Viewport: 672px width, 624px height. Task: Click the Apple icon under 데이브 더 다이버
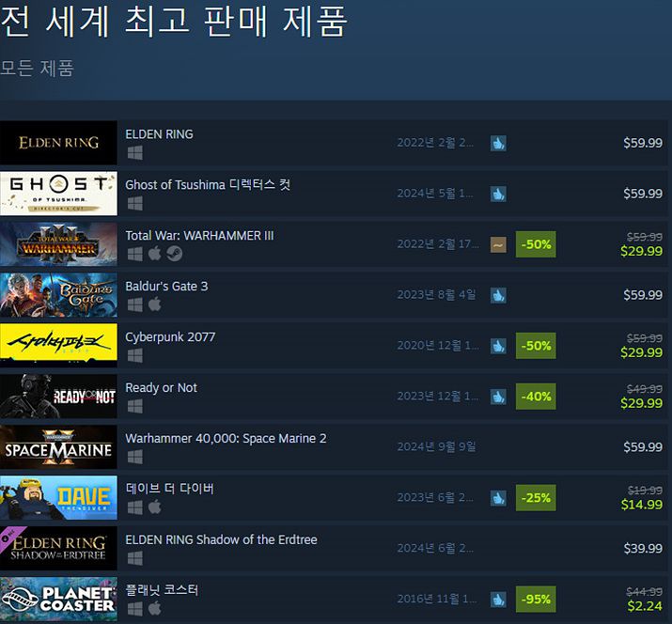pos(155,507)
